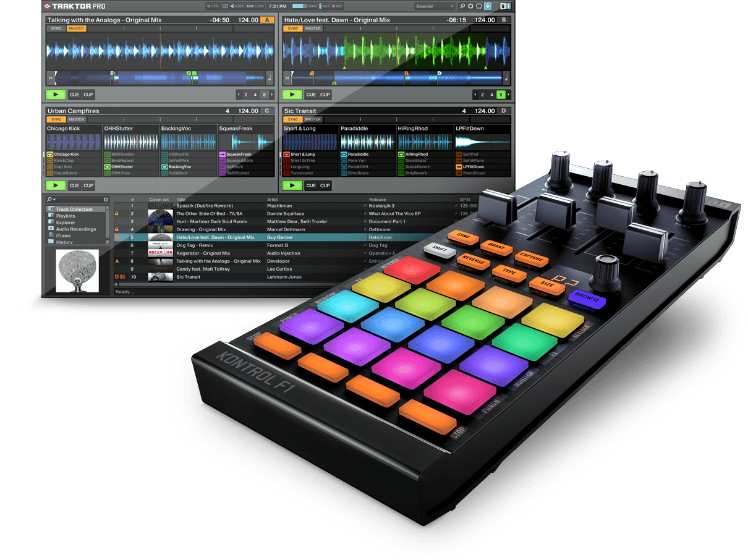Click the headphones icon in the header
This screenshot has height=560, width=748.
point(479,6)
